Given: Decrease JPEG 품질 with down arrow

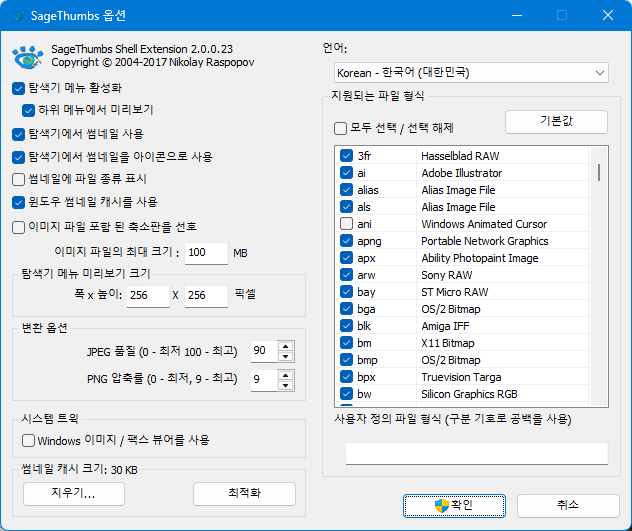Looking at the screenshot, I should [286, 356].
